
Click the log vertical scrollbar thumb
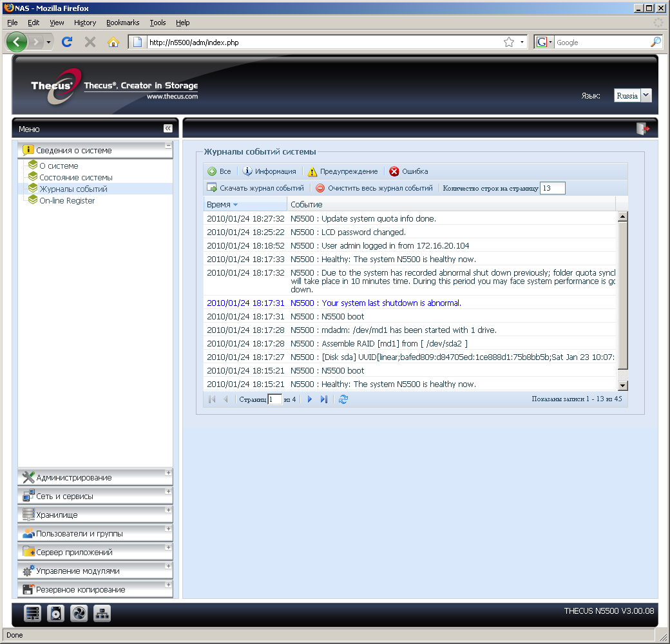(x=622, y=295)
